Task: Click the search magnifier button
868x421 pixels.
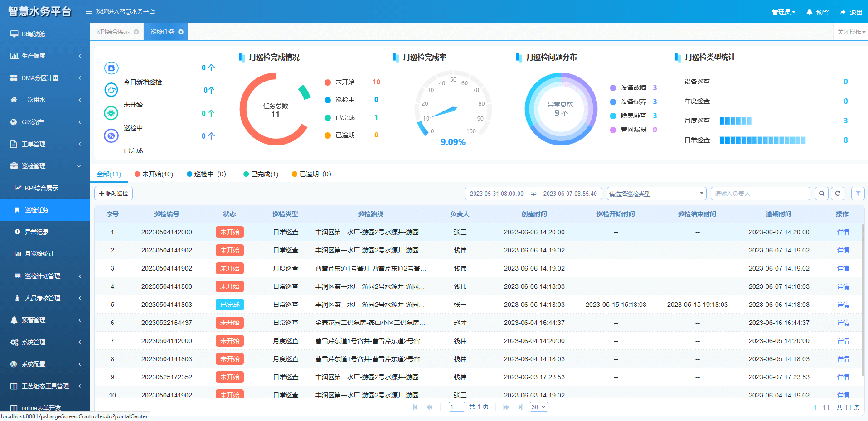Action: pos(822,194)
